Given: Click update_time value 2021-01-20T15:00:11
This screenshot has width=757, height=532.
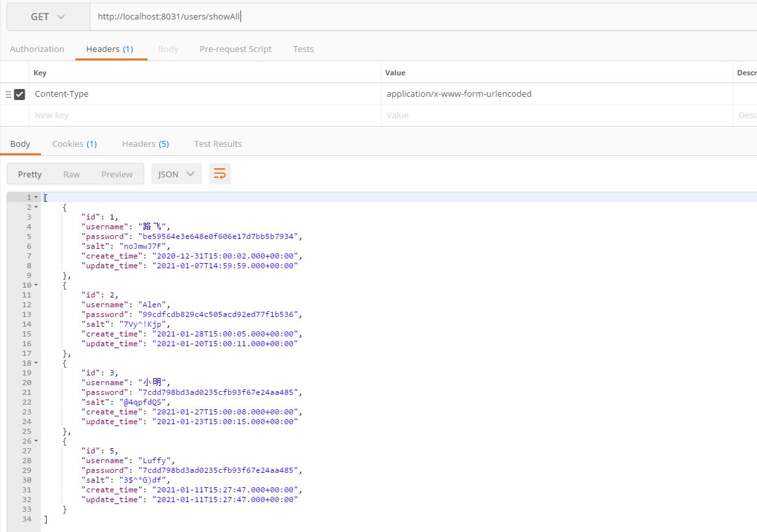Looking at the screenshot, I should [225, 344].
